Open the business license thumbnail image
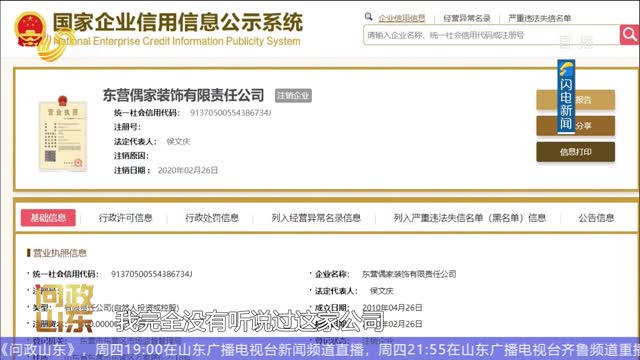 point(62,133)
